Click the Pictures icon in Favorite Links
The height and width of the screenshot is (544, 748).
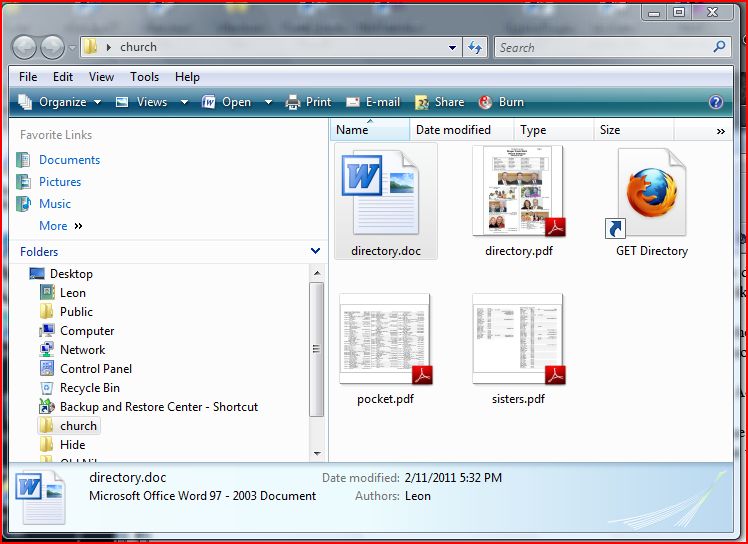point(23,182)
